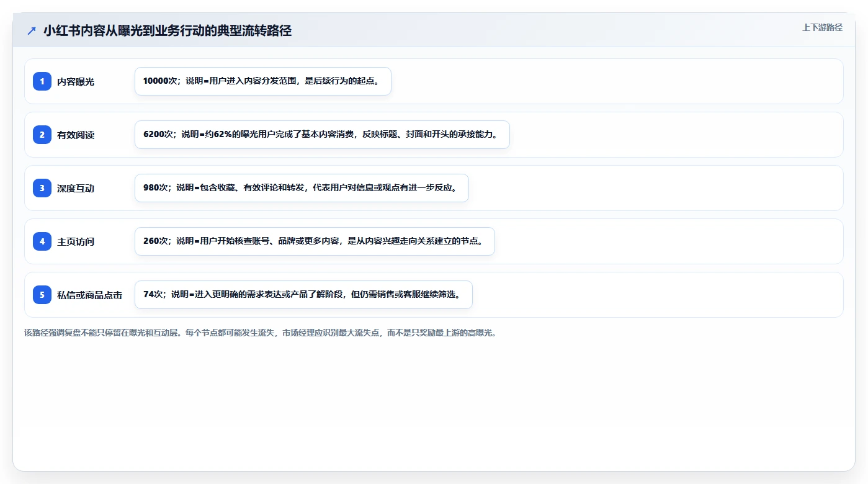
Task: Select the 深度互动 step label
Action: 76,188
